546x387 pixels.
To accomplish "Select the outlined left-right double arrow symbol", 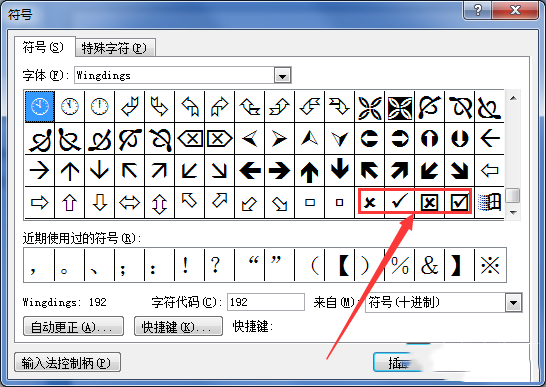I will tap(130, 203).
